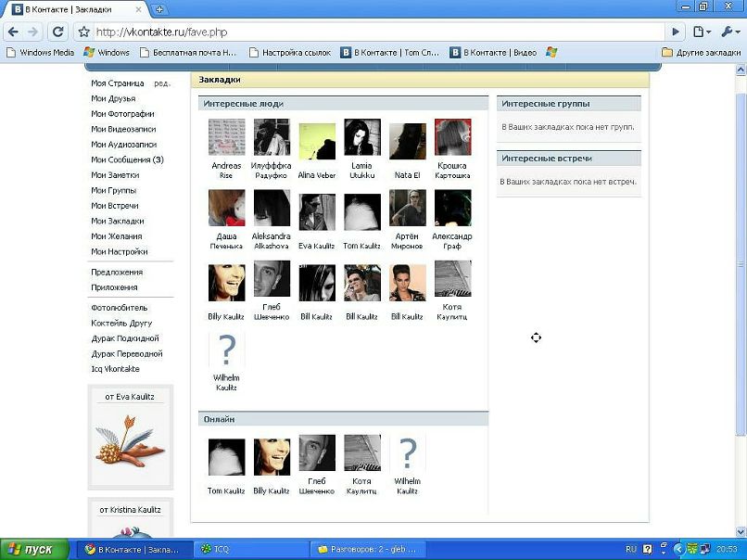Click the RU language indicator in tray

pos(630,549)
